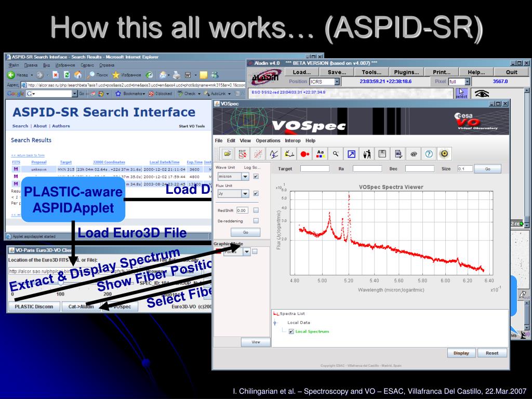This screenshot has height=399, width=532.
Task: Stop page loading via red X in Internet Explorer
Action: click(56, 75)
